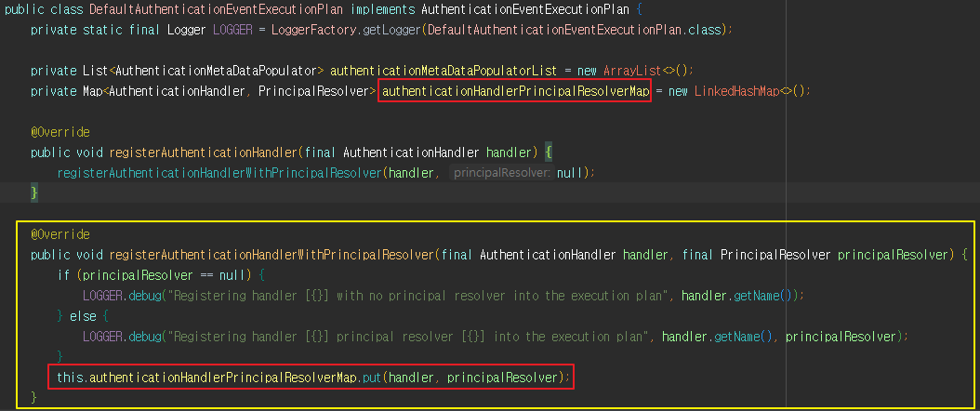The width and height of the screenshot is (980, 411).
Task: Click the LinkedHashMap constructor call
Action: click(x=736, y=91)
